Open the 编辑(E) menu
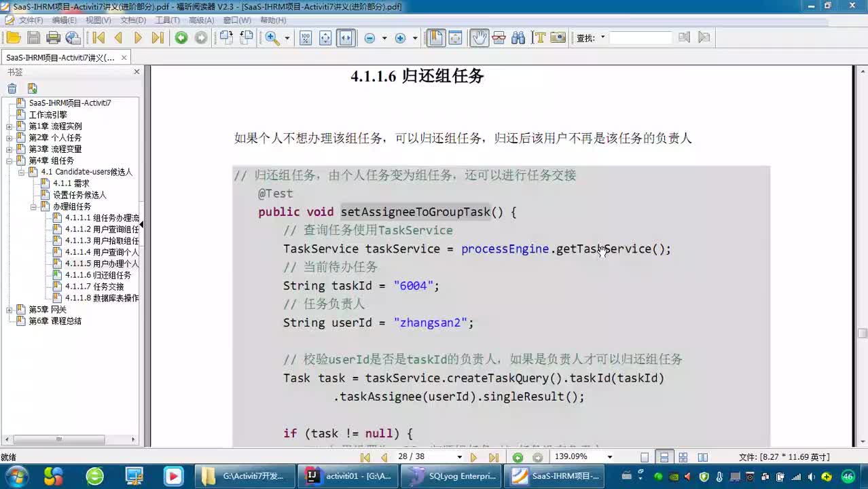 tap(65, 20)
